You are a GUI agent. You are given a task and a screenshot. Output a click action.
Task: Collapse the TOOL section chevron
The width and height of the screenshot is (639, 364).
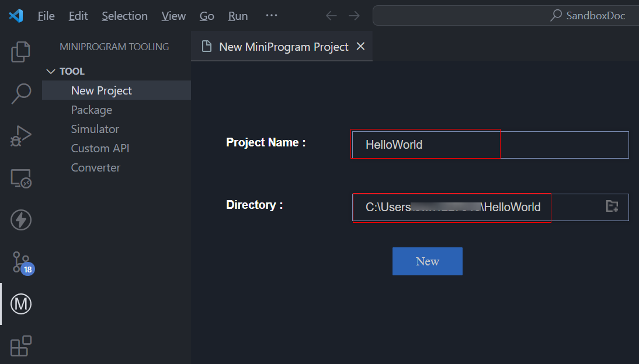[51, 71]
